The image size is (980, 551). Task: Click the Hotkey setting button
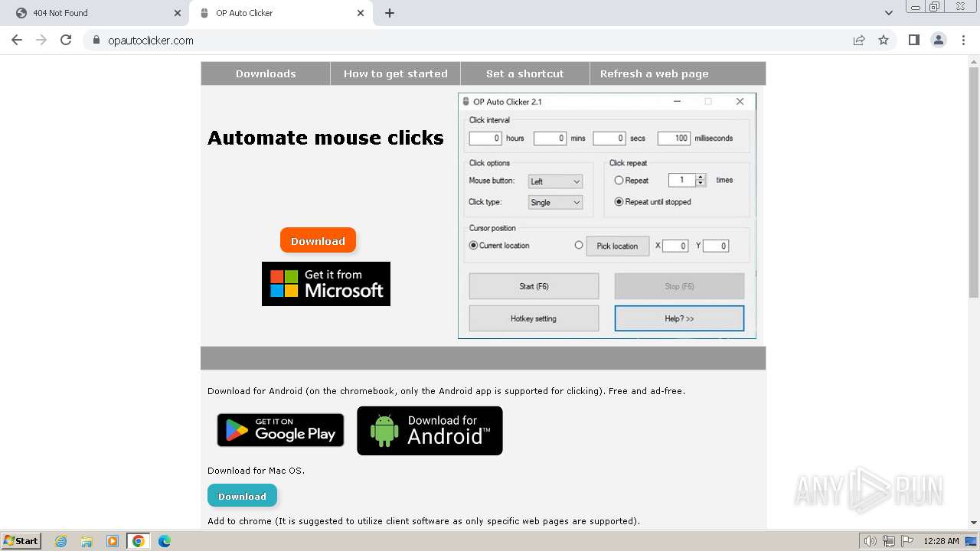(x=534, y=318)
